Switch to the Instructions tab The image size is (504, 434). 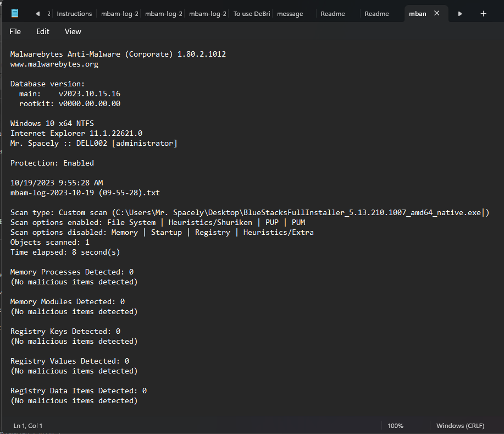(74, 14)
